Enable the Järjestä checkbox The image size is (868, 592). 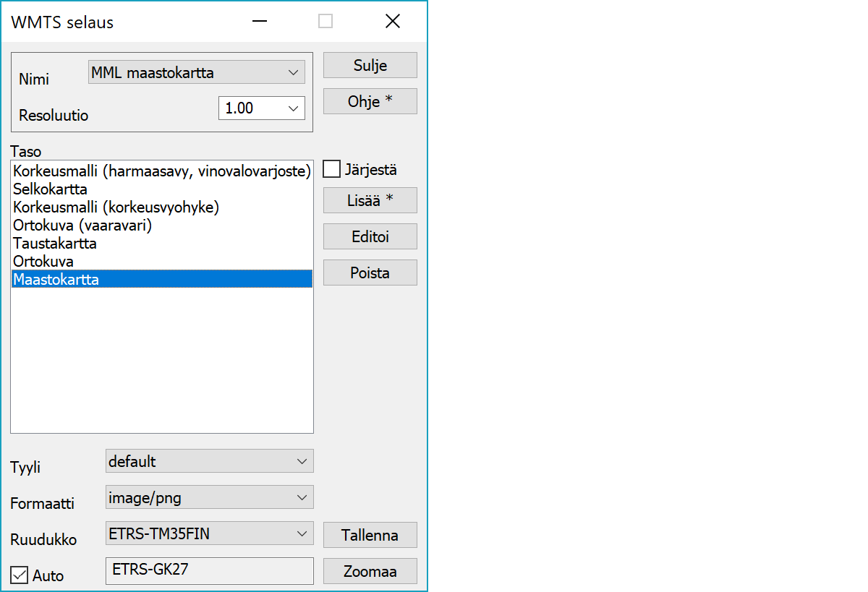pyautogui.click(x=332, y=170)
